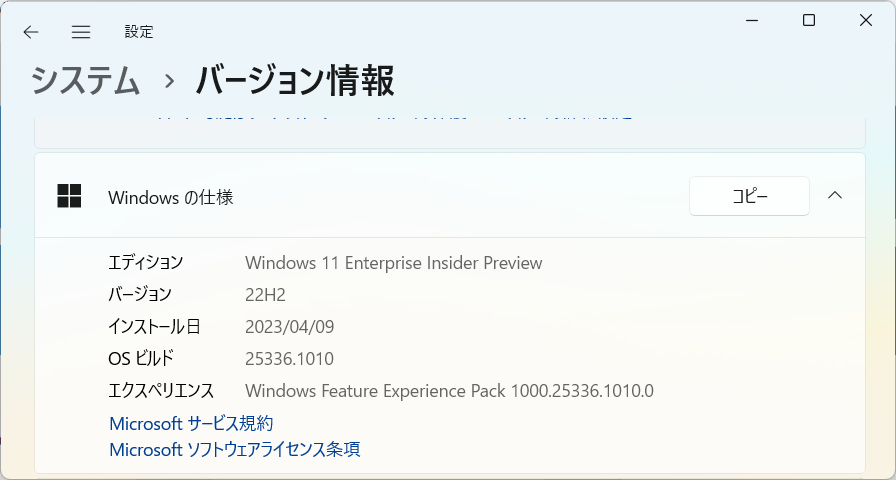Screen dimensions: 896x480
Task: Open Microsoft ソフトウェアライセンス条項 link
Action: 234,449
